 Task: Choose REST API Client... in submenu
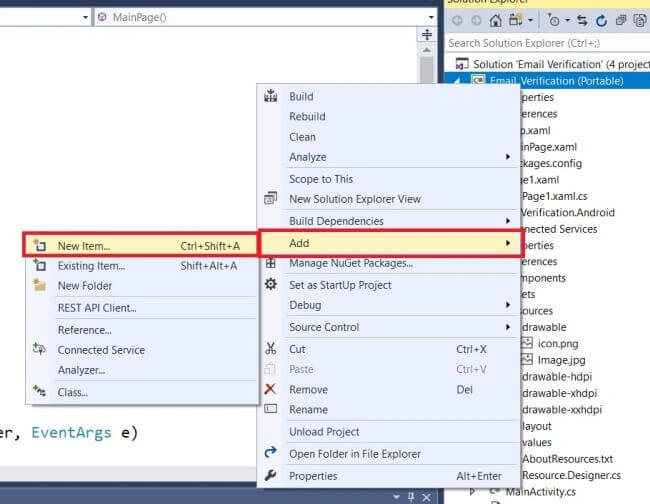(x=97, y=308)
